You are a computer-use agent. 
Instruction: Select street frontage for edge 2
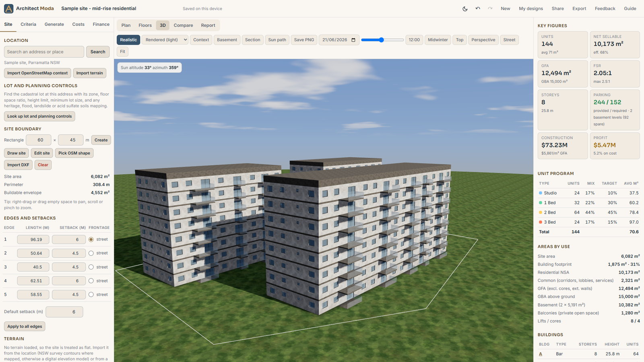91,253
